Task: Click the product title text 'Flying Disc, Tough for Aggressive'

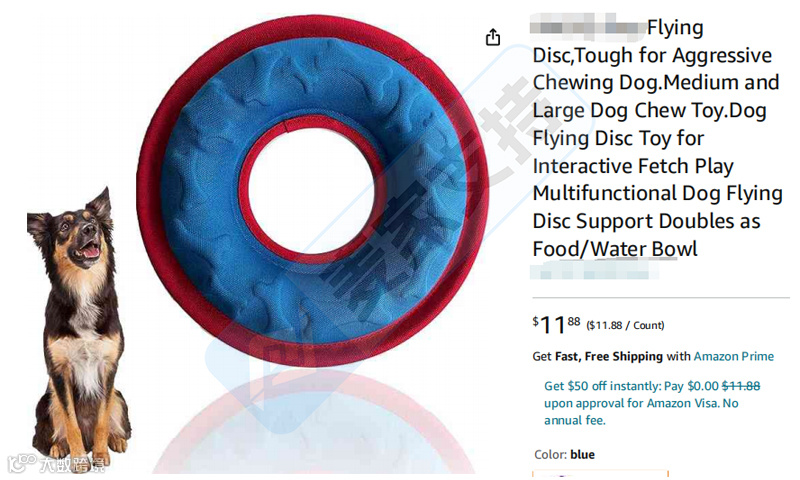Action: coord(653,41)
